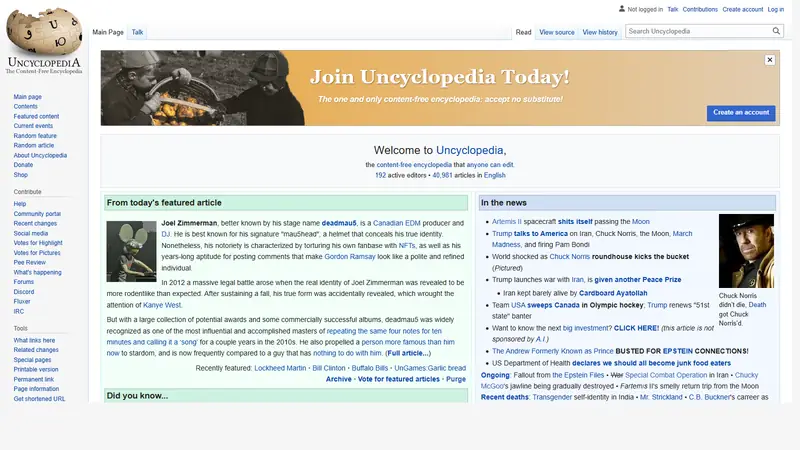Load a Random article
The height and width of the screenshot is (450, 800).
[34, 145]
